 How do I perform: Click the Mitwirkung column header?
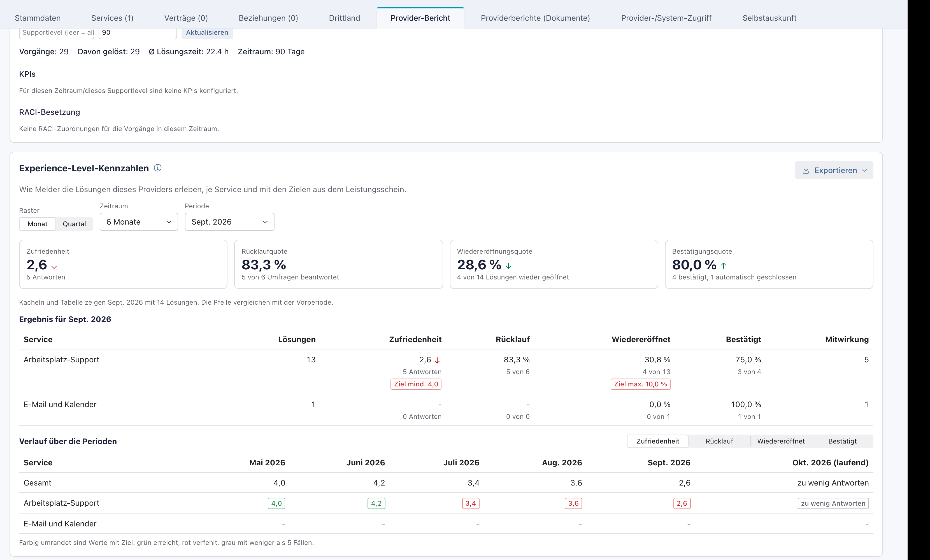click(847, 340)
